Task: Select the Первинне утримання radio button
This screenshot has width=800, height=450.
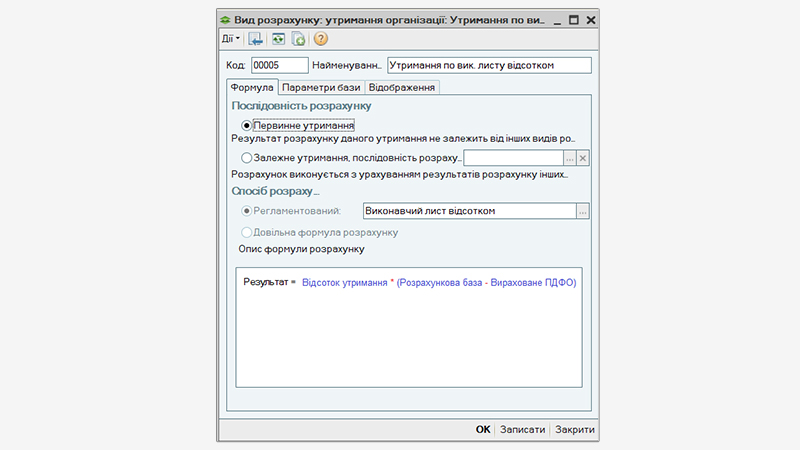Action: tap(246, 126)
